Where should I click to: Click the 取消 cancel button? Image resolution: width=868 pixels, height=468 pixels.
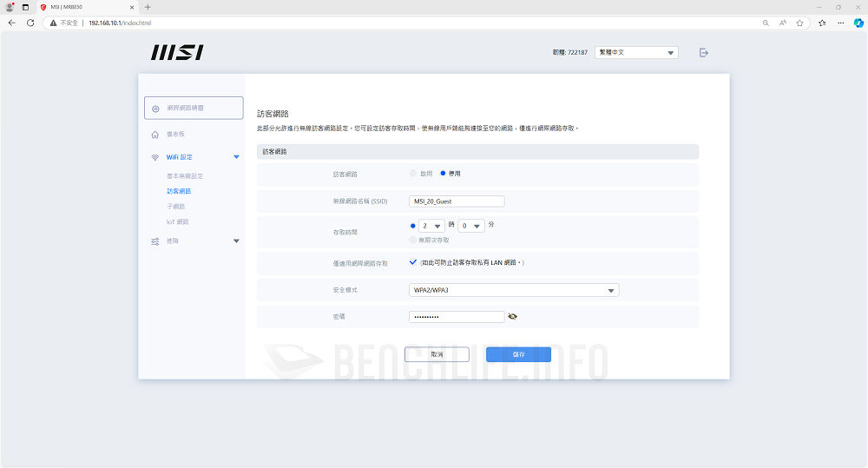tap(437, 354)
